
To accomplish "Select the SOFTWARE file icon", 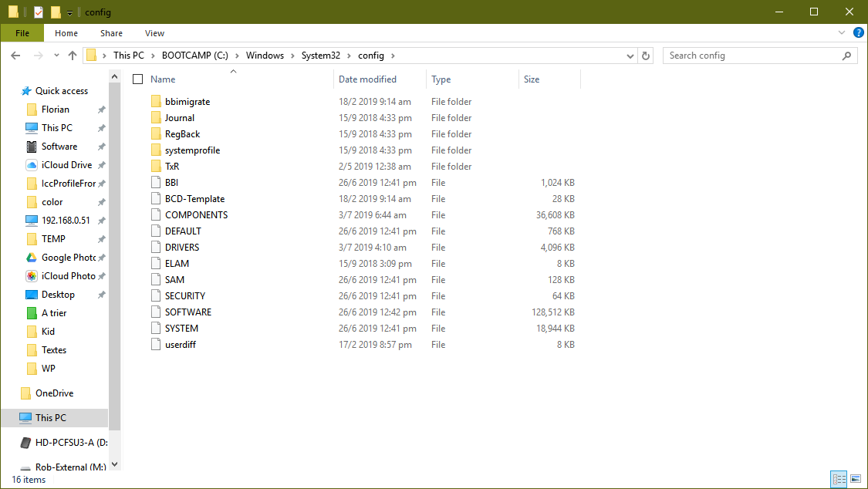I will click(x=155, y=312).
